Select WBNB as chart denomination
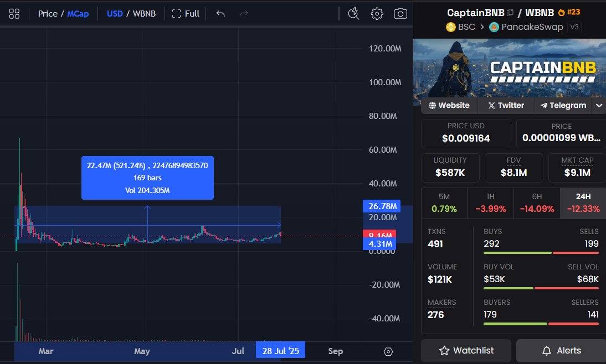This screenshot has width=606, height=364. [x=144, y=14]
